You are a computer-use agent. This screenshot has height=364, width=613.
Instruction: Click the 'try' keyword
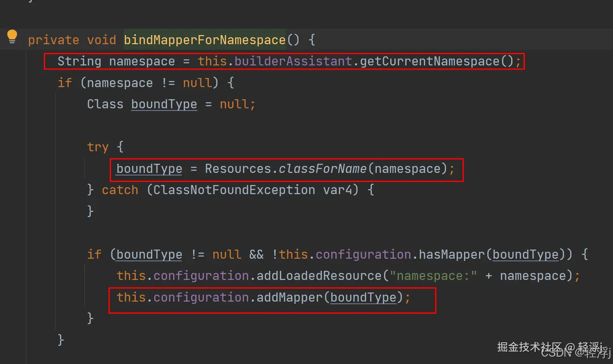point(98,147)
